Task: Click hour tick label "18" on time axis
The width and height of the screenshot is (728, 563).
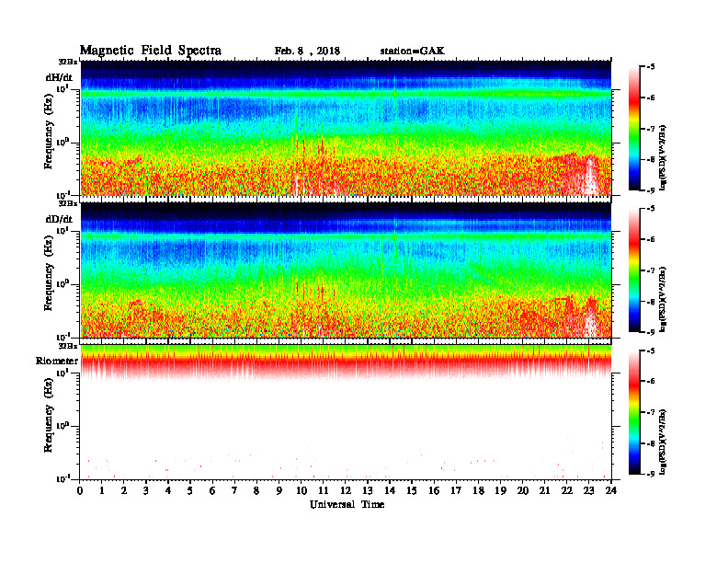Action: tap(478, 491)
